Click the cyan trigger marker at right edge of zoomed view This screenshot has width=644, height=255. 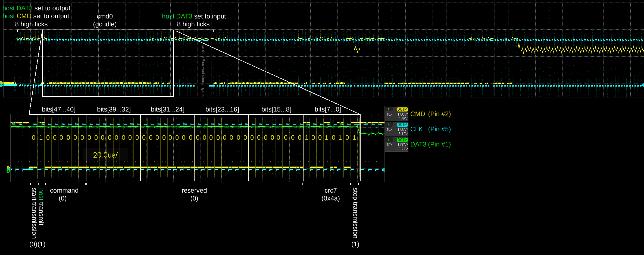[383, 170]
